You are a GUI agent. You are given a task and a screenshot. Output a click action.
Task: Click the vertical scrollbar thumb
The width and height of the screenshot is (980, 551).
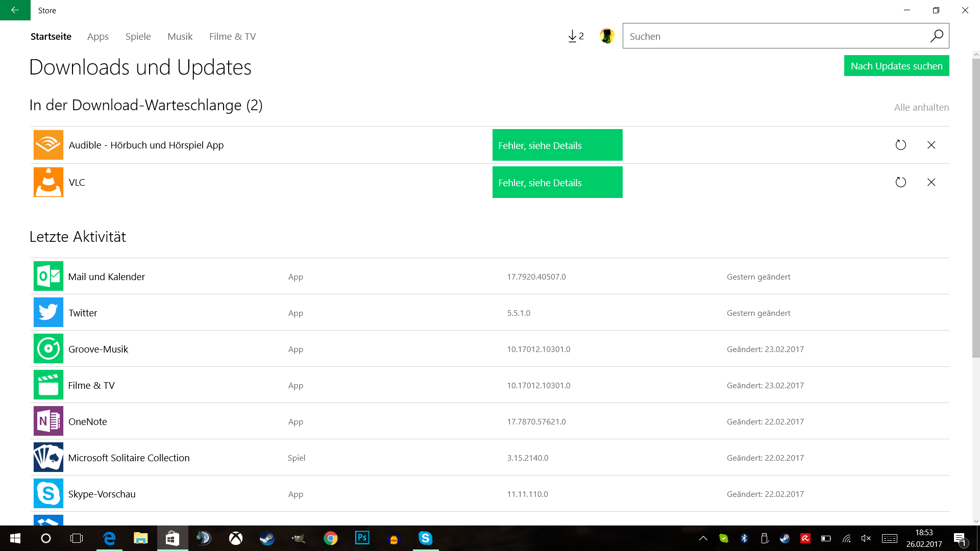pyautogui.click(x=976, y=208)
